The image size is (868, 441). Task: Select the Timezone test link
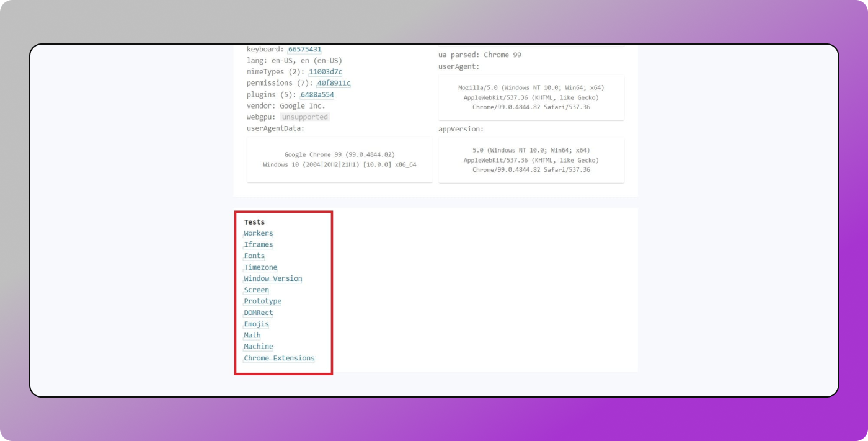(260, 267)
